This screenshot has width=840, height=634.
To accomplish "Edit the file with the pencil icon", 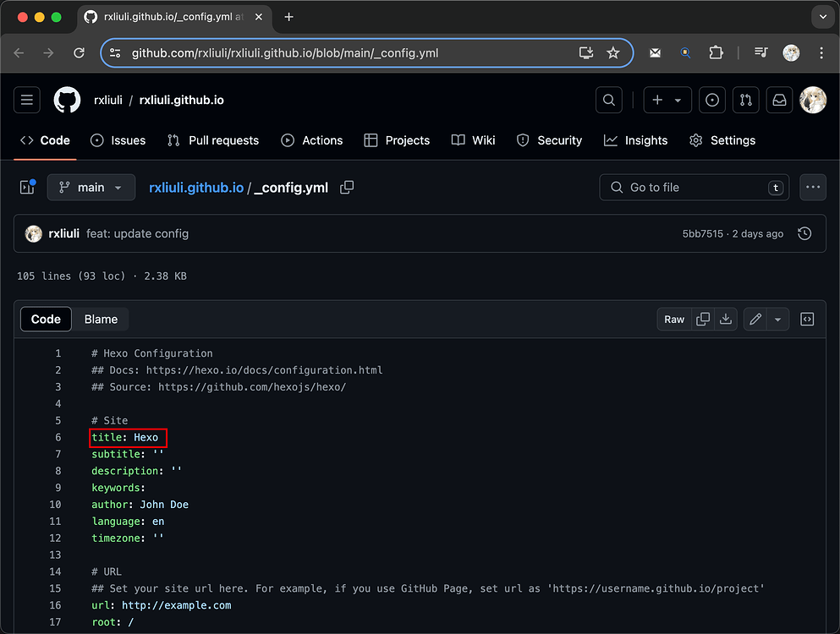I will tap(755, 319).
